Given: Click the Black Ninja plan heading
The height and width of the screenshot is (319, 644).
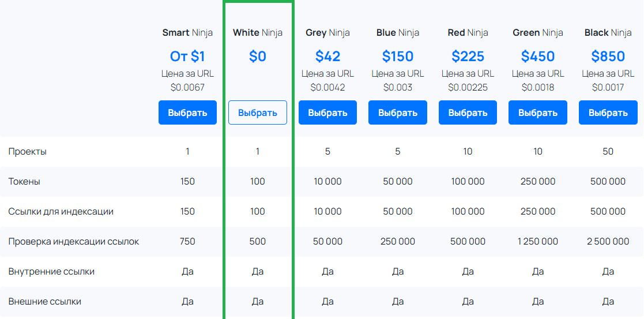Looking at the screenshot, I should [608, 32].
